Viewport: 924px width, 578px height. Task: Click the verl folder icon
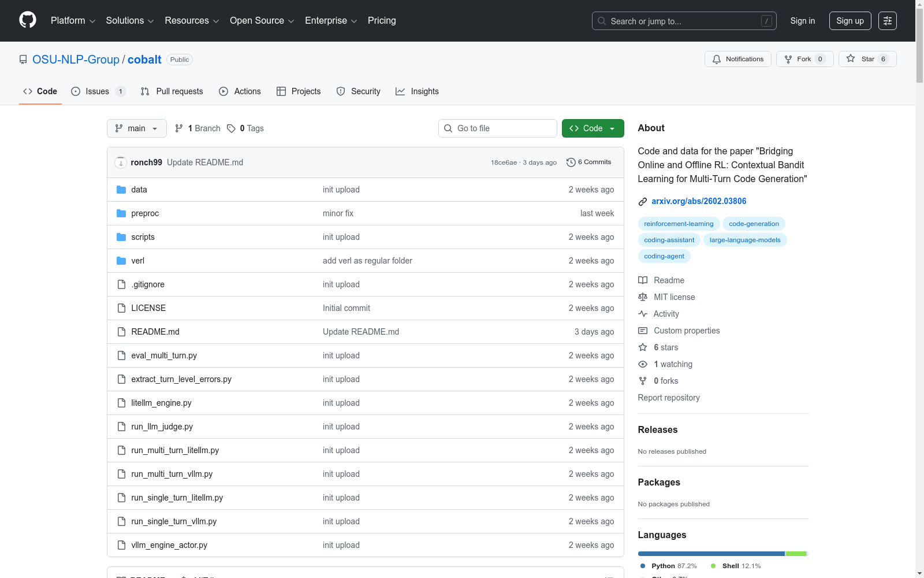[121, 261]
